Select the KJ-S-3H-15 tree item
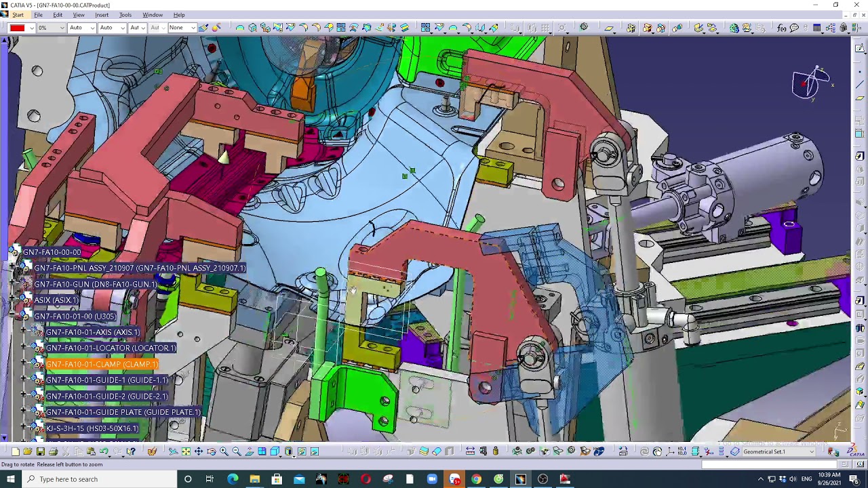The height and width of the screenshot is (488, 868). coord(92,428)
